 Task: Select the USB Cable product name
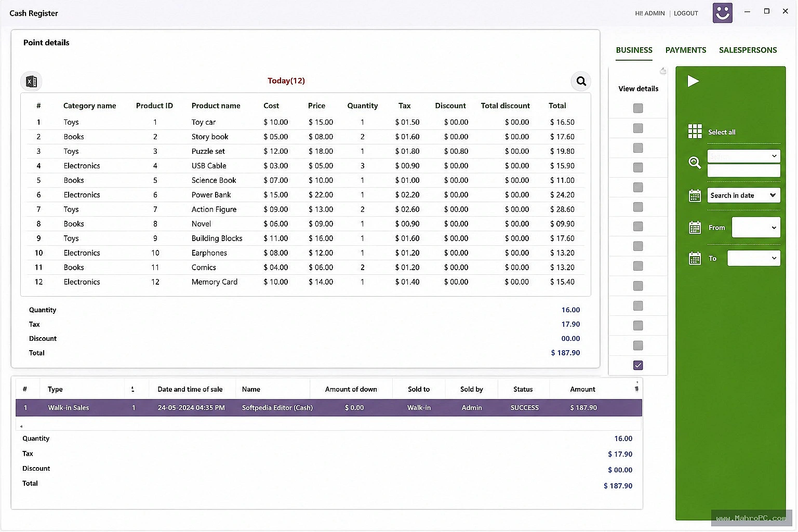[x=209, y=166]
